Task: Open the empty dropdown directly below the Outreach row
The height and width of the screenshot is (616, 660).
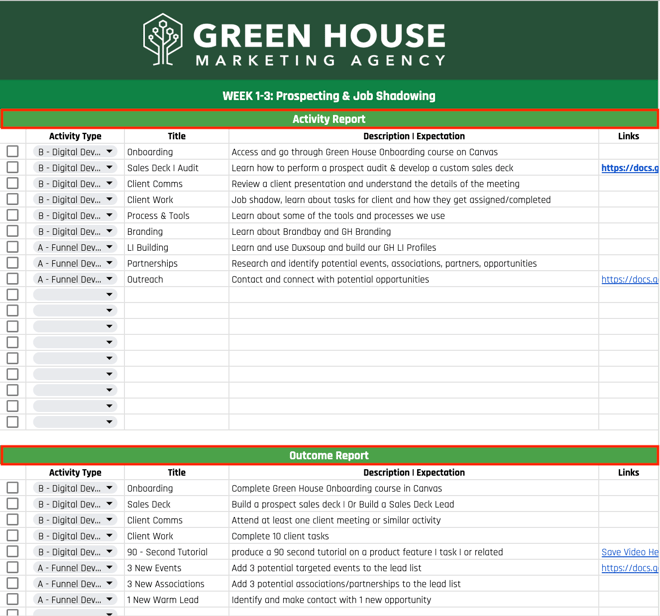Action: click(x=109, y=295)
